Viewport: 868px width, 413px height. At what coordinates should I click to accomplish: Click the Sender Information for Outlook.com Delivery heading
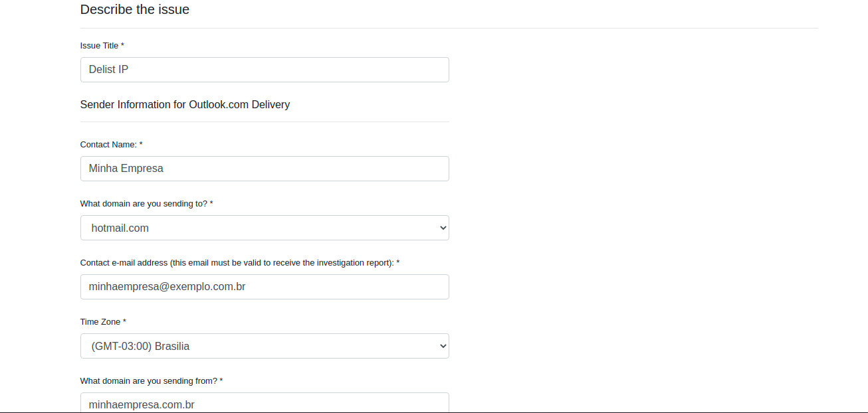pyautogui.click(x=185, y=104)
